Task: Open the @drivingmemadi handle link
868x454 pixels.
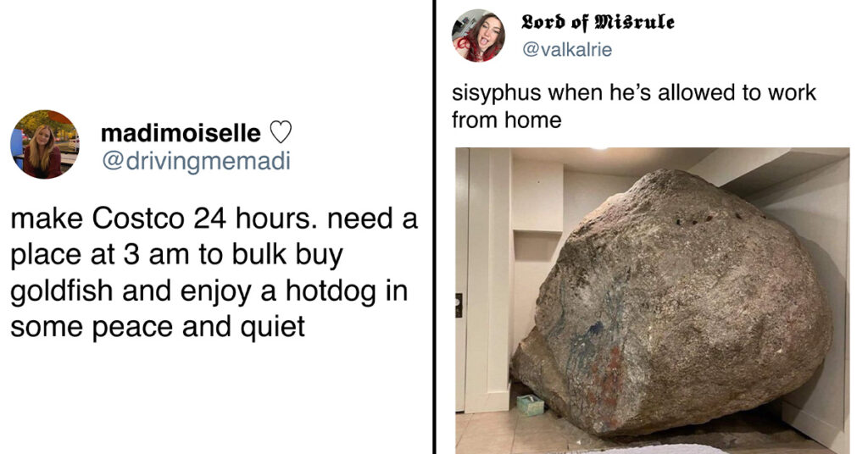Action: coord(196,161)
